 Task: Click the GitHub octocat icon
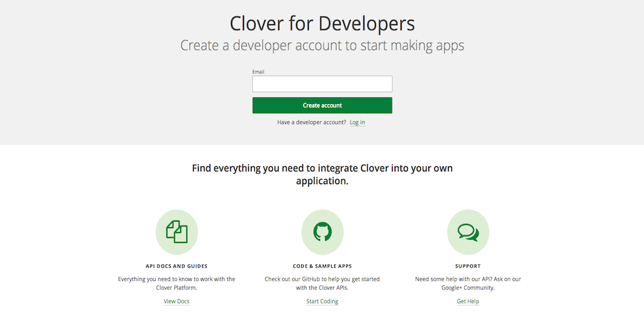pyautogui.click(x=322, y=232)
